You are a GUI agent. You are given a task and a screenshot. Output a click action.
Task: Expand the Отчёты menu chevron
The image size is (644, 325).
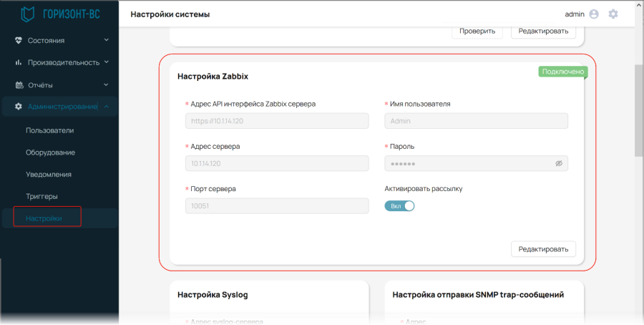(x=106, y=84)
